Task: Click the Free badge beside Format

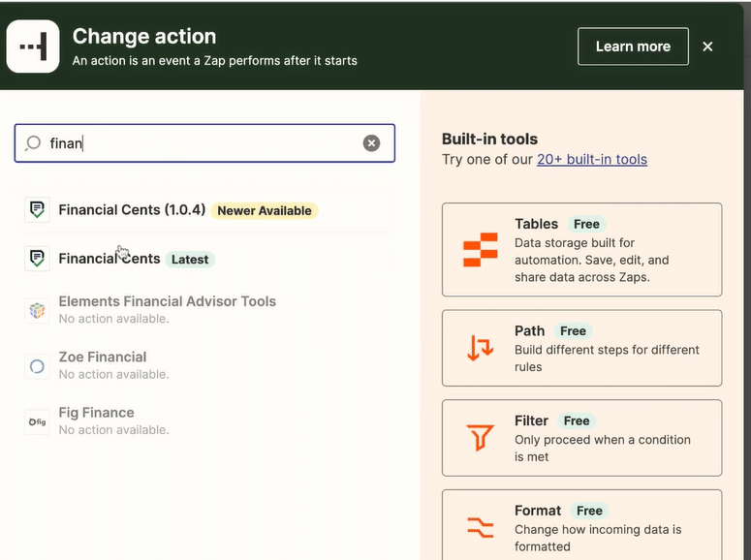Action: [589, 511]
